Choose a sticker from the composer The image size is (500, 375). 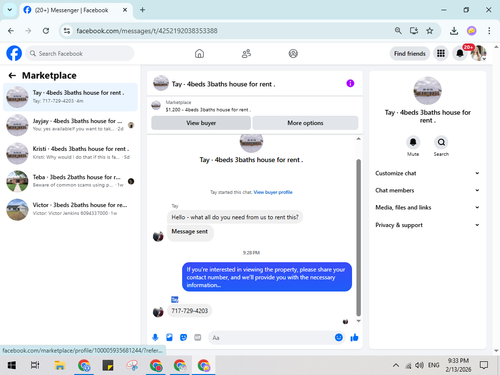click(x=183, y=338)
